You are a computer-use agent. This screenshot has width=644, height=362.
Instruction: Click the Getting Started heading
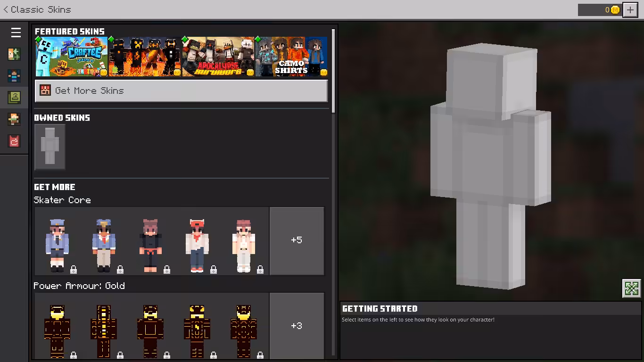tap(380, 309)
